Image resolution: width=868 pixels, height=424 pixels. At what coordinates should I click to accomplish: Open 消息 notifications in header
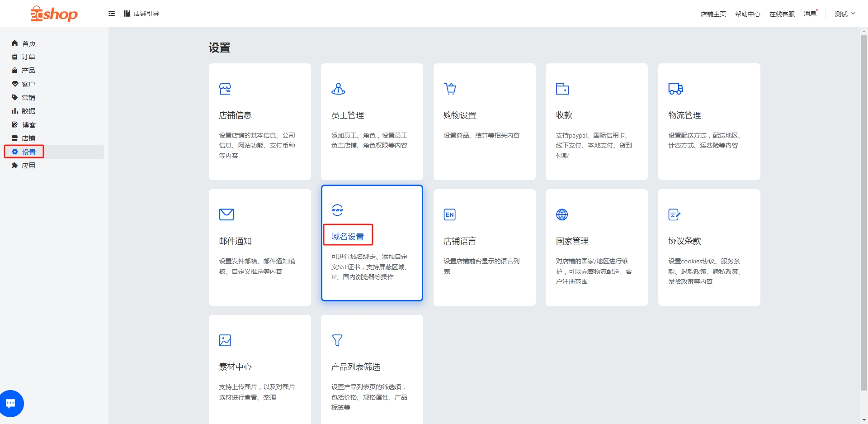click(810, 14)
